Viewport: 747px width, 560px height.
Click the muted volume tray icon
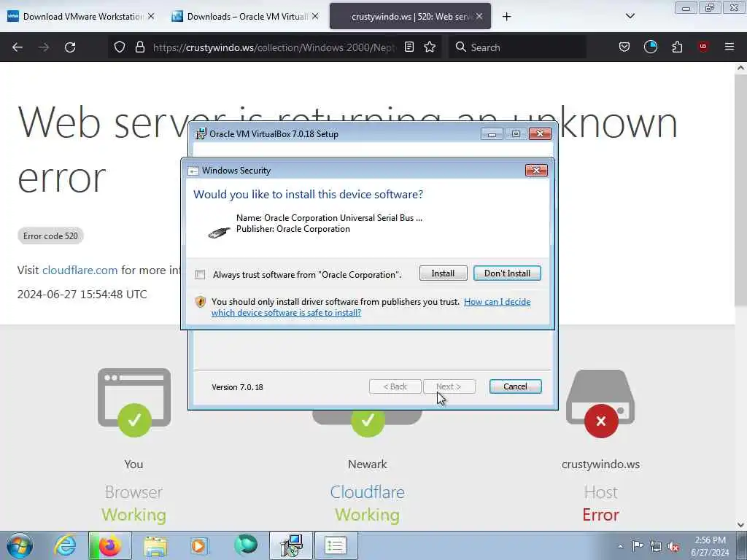[x=673, y=547]
